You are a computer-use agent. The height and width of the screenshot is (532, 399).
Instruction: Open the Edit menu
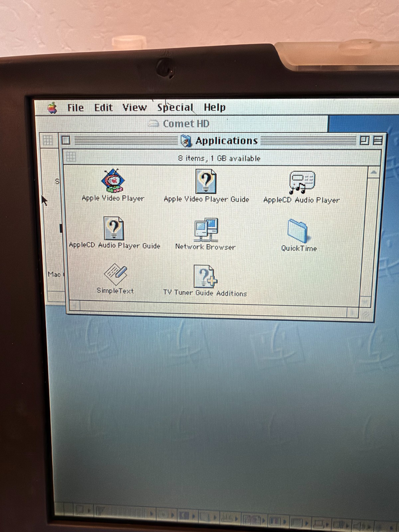coord(103,108)
